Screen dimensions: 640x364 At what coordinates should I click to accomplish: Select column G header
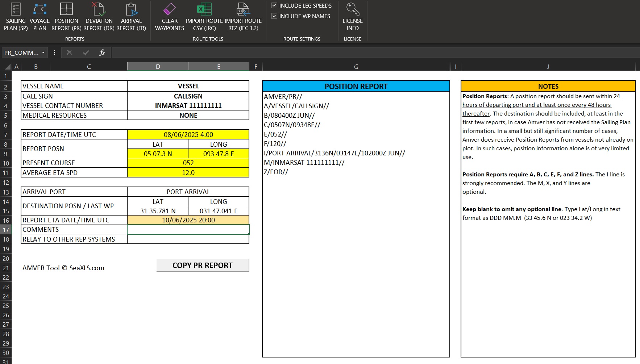(x=356, y=67)
